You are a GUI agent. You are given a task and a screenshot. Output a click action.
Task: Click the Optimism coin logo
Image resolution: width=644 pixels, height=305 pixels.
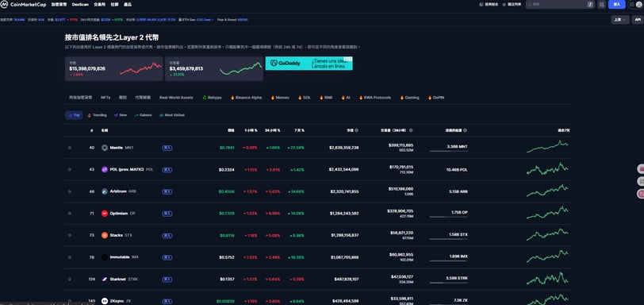click(x=105, y=214)
